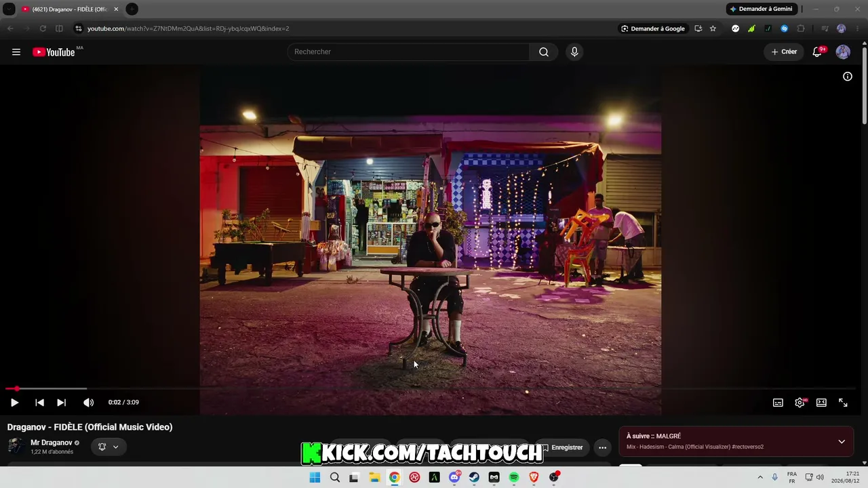Toggle the browser side panel
Viewport: 868px width, 488px height.
click(59, 28)
